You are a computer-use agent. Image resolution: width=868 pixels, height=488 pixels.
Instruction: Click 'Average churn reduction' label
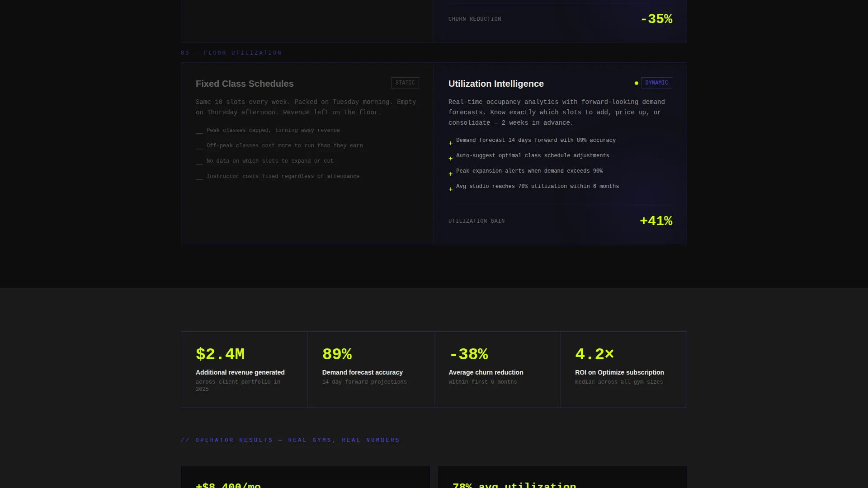(486, 372)
